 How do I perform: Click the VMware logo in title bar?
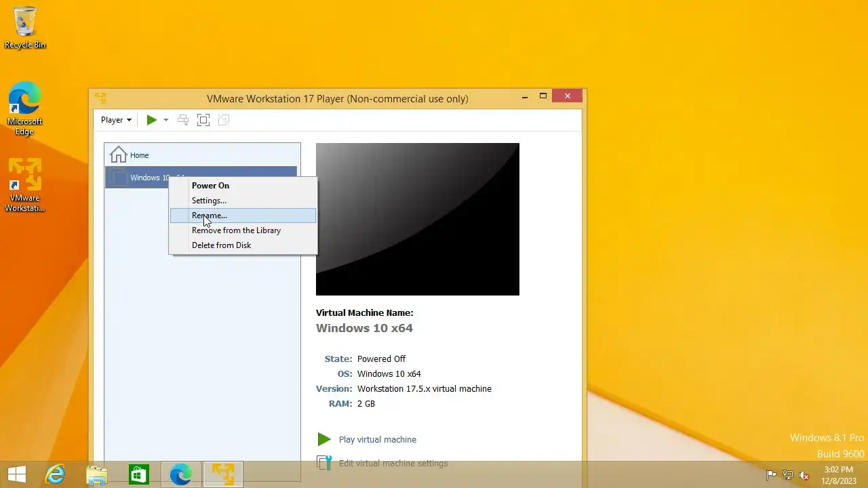click(x=100, y=98)
